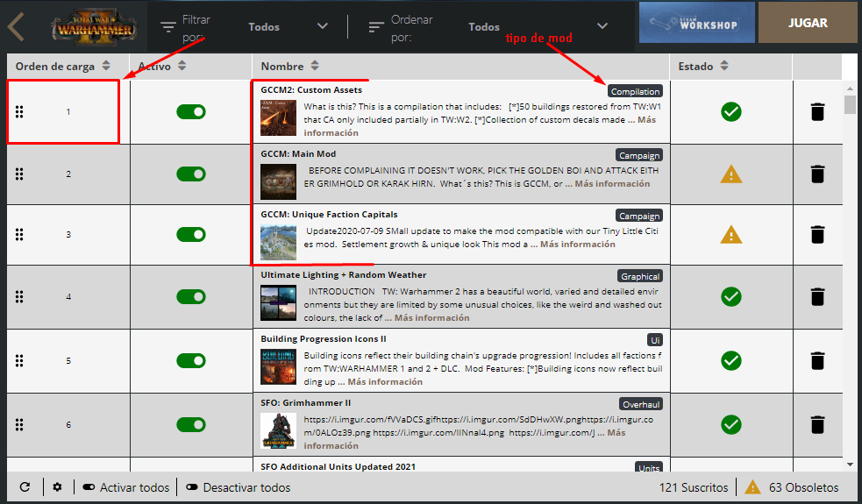Viewport: 862px width, 504px height.
Task: Sort by Estado column arrows
Action: pos(724,66)
